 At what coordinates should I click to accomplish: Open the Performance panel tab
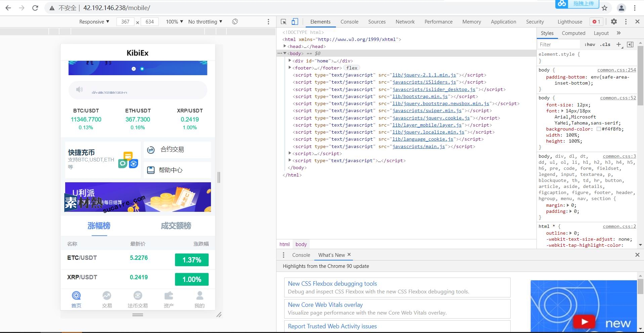(438, 21)
